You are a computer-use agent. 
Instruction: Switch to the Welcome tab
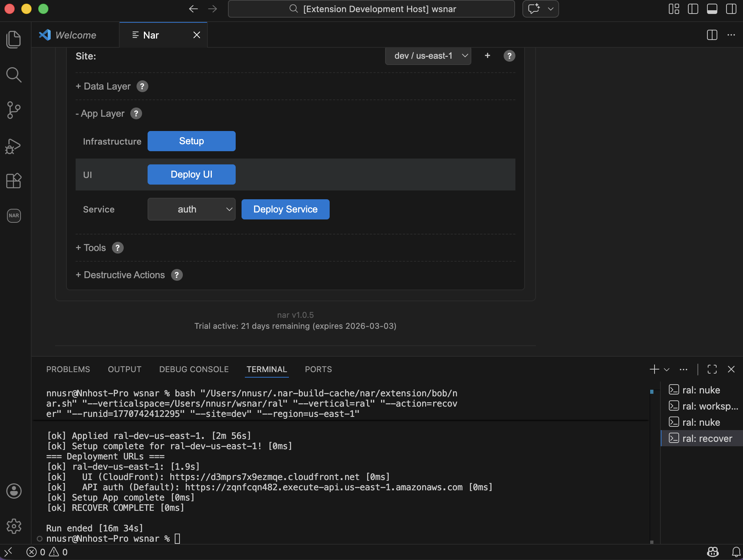pyautogui.click(x=75, y=35)
